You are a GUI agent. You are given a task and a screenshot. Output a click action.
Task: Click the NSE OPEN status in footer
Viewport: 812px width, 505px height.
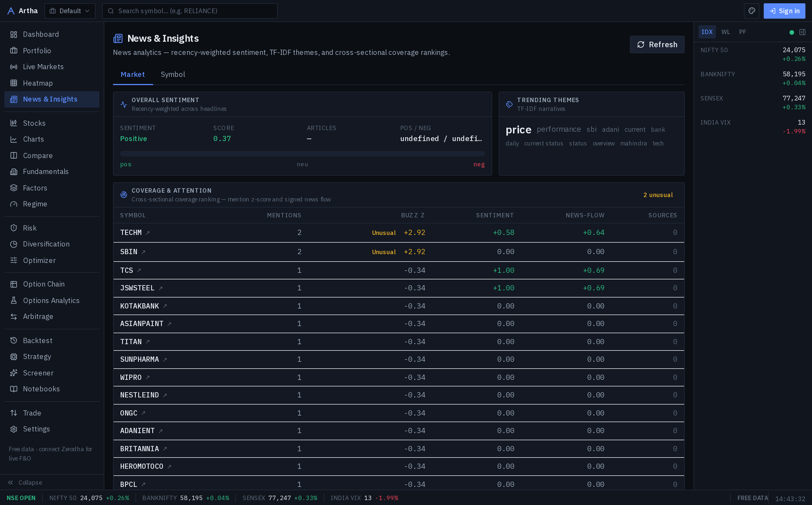pyautogui.click(x=21, y=498)
